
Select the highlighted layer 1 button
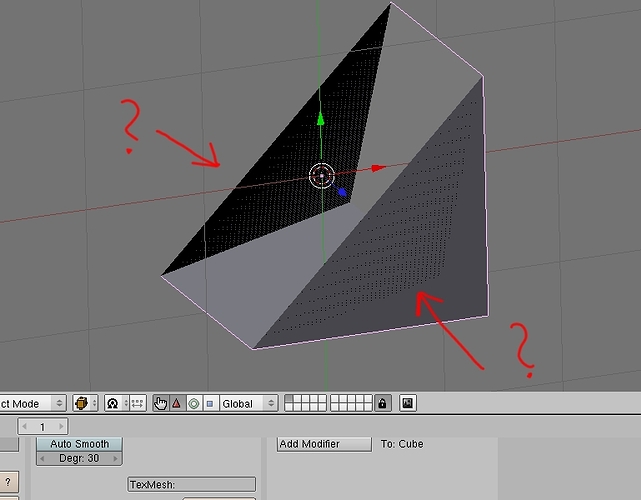click(x=289, y=399)
